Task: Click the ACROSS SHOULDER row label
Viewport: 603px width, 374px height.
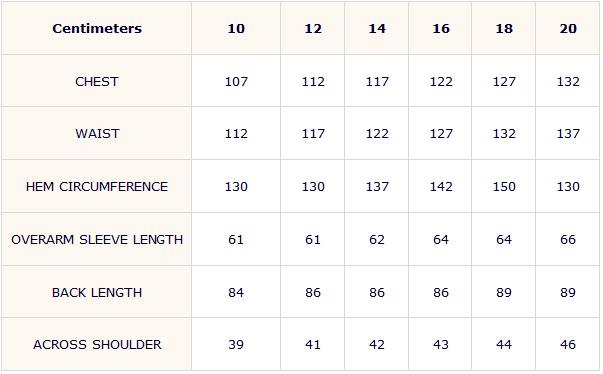Action: 97,345
